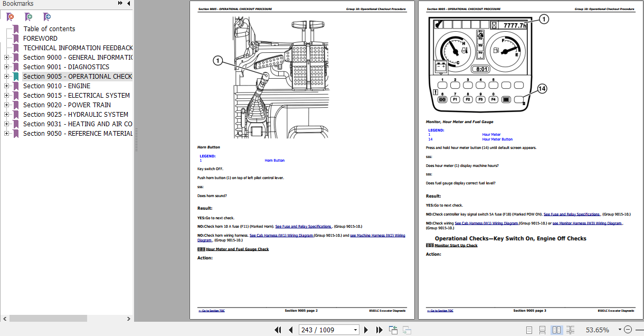Open See Cab Harness (W1) Wiring Diagram link on page 2
The height and width of the screenshot is (336, 644).
point(281,235)
